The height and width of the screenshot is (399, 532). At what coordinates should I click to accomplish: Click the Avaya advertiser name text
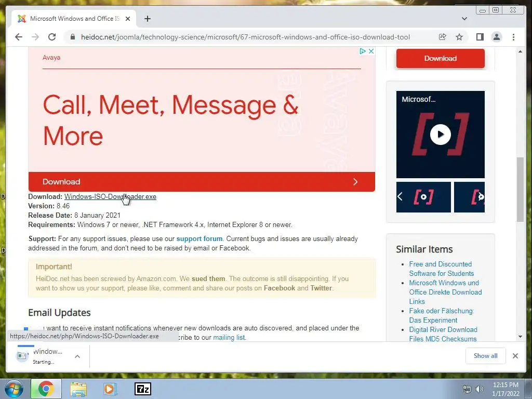click(51, 57)
